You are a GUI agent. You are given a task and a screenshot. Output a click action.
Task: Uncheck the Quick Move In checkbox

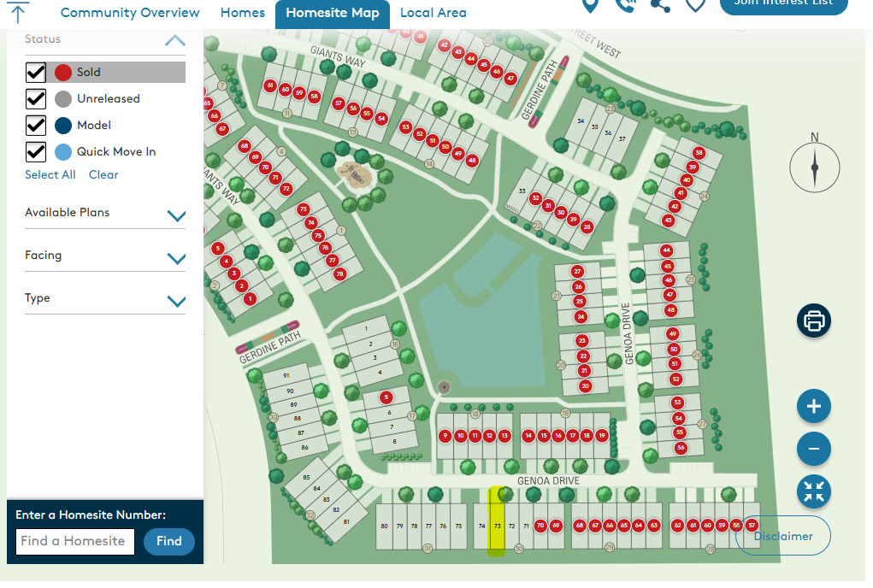tap(36, 152)
